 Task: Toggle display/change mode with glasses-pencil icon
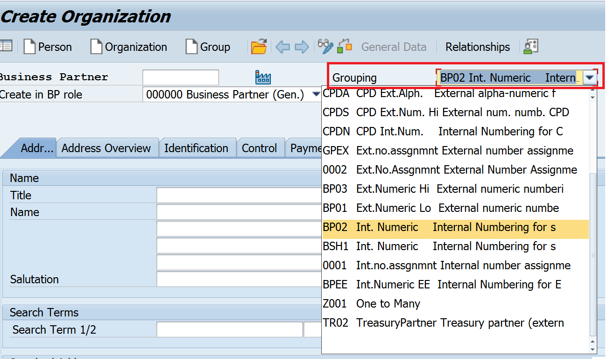click(x=325, y=47)
